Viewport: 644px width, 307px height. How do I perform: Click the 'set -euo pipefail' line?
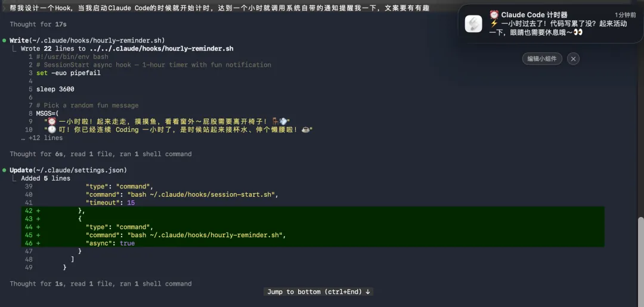[x=68, y=73]
